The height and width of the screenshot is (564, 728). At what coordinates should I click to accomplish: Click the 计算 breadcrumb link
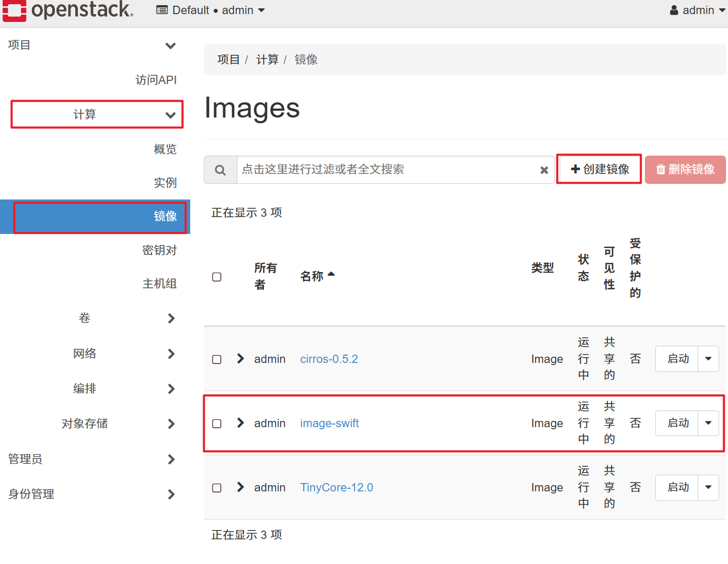[x=267, y=60]
